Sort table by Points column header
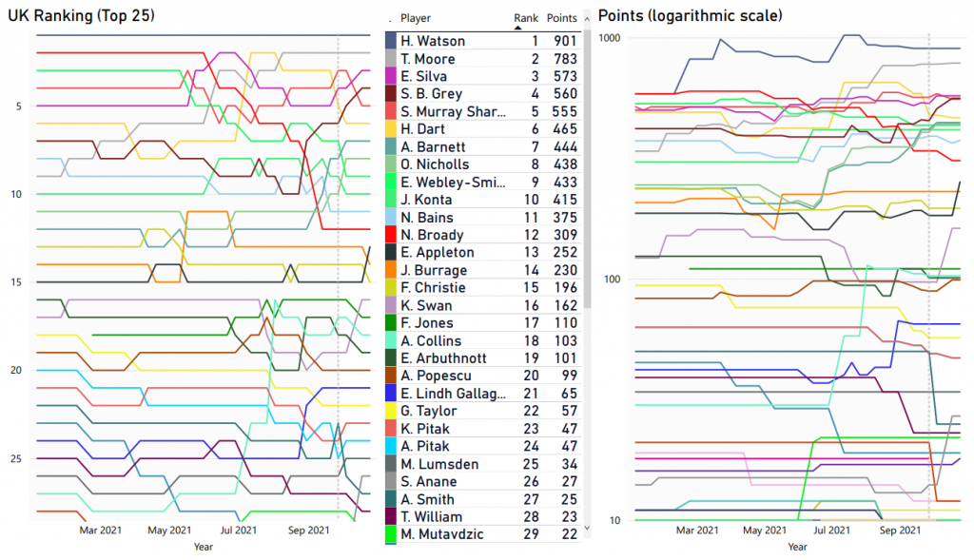This screenshot has width=974, height=560. coord(562,18)
